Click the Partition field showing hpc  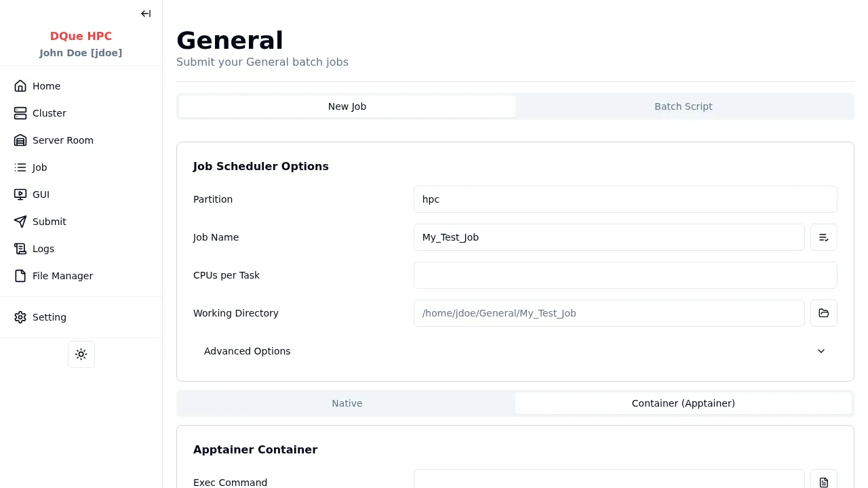(x=625, y=199)
